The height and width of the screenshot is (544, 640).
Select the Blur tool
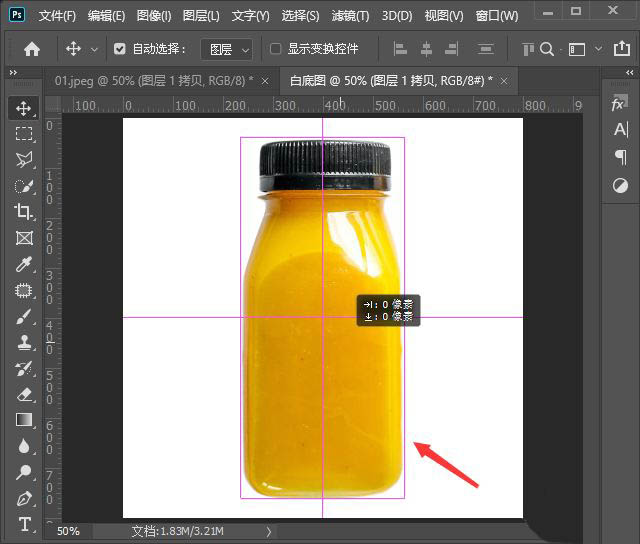[x=24, y=446]
